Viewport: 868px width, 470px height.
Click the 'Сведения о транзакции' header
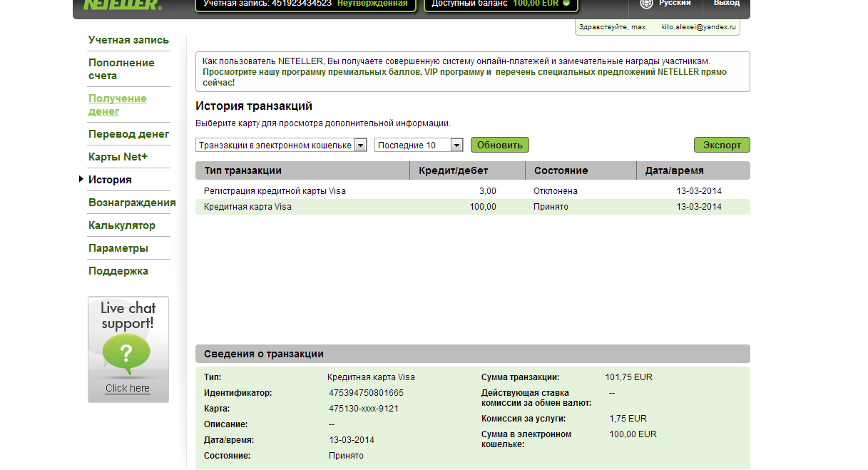[x=473, y=354]
